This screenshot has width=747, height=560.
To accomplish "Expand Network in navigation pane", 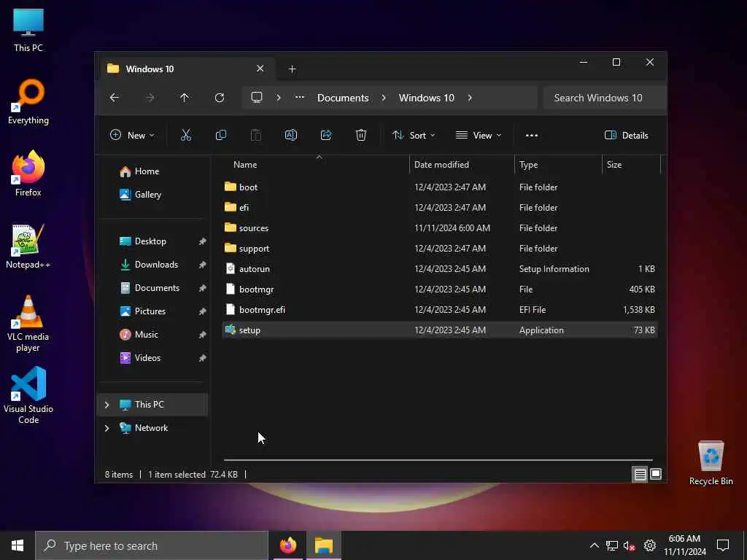I will 107,428.
